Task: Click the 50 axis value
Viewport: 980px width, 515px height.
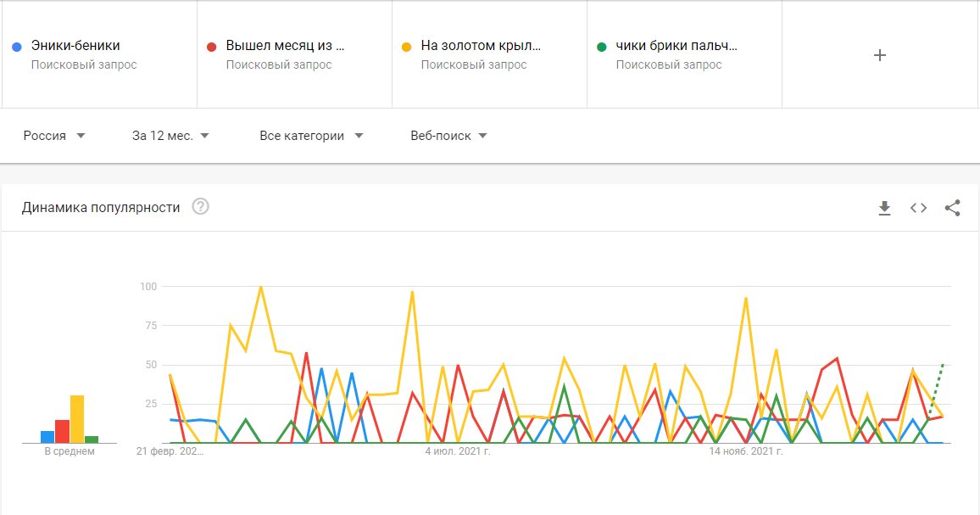Action: tap(151, 365)
